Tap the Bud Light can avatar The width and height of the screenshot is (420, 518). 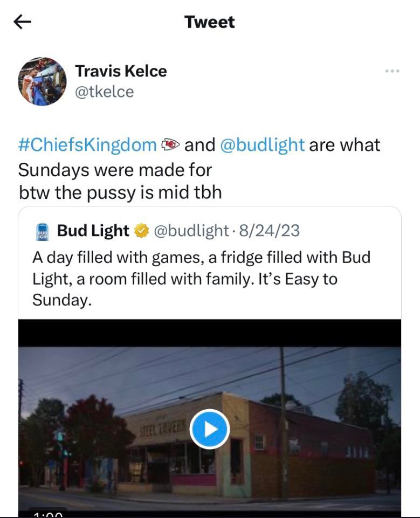pyautogui.click(x=42, y=232)
